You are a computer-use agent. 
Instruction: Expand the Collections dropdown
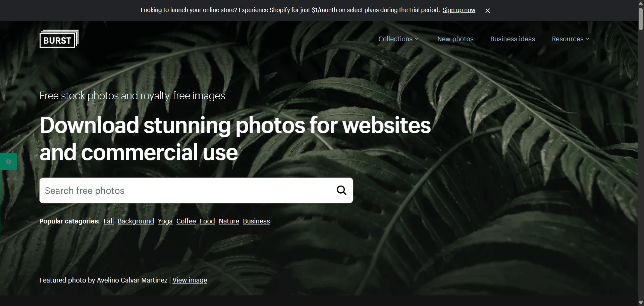(x=398, y=39)
